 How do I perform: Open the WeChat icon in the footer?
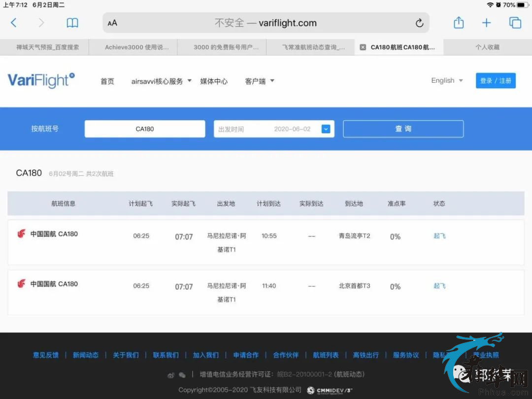182,375
